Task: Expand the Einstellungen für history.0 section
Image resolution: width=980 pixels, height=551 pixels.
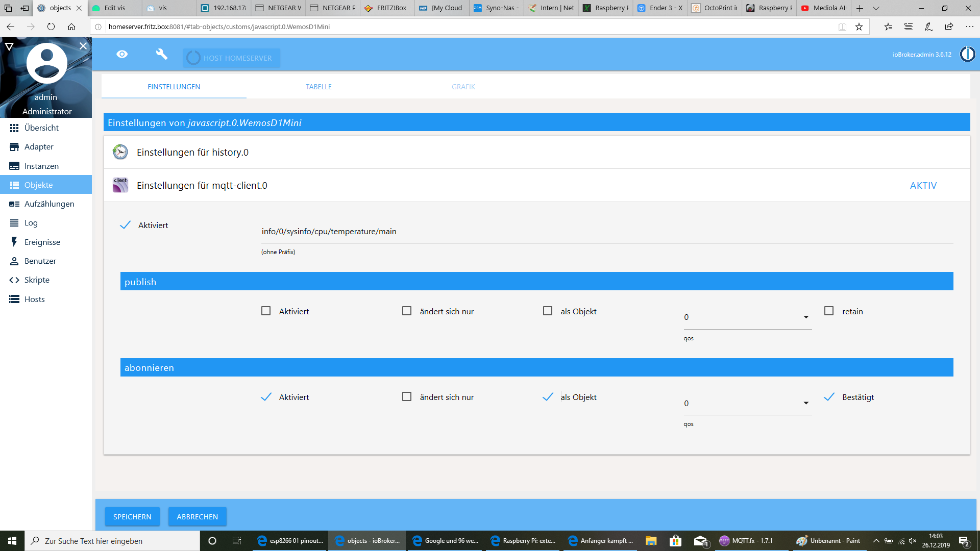Action: coord(193,152)
